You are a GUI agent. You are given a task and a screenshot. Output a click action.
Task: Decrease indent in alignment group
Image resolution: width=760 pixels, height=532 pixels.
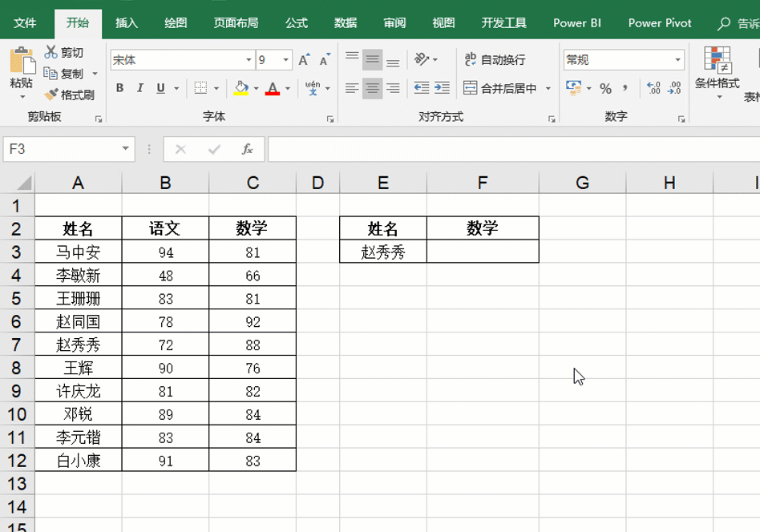[421, 87]
